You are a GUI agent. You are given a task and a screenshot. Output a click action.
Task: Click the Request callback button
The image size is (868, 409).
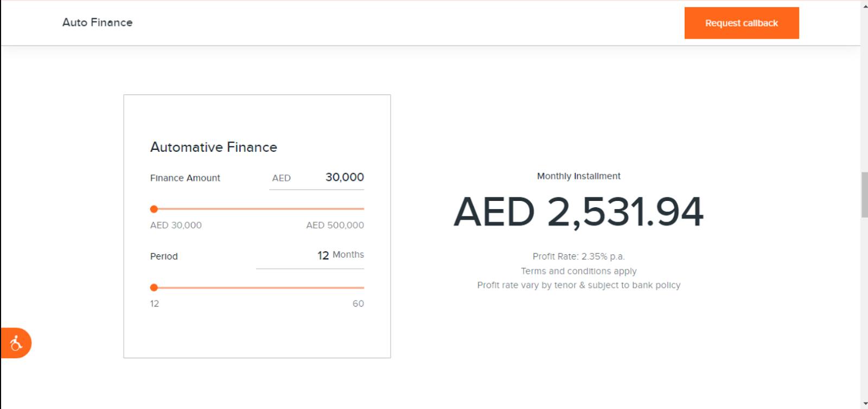click(x=742, y=23)
